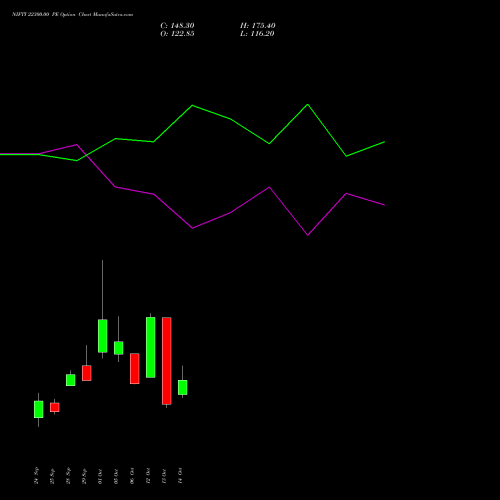Click the '12 Oct' date axis label
This screenshot has width=500, height=500.
[148, 476]
